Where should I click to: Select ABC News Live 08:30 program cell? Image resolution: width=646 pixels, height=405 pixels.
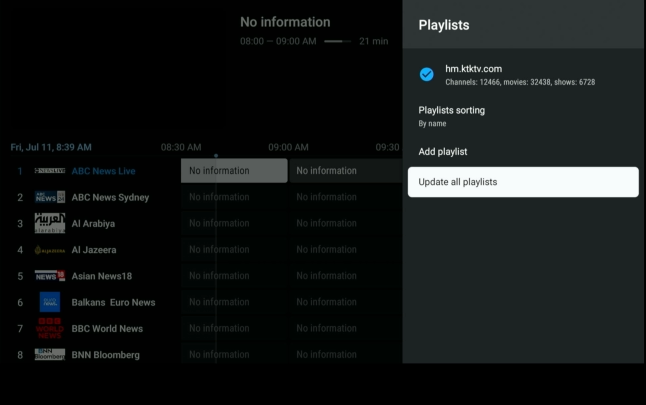coord(234,171)
